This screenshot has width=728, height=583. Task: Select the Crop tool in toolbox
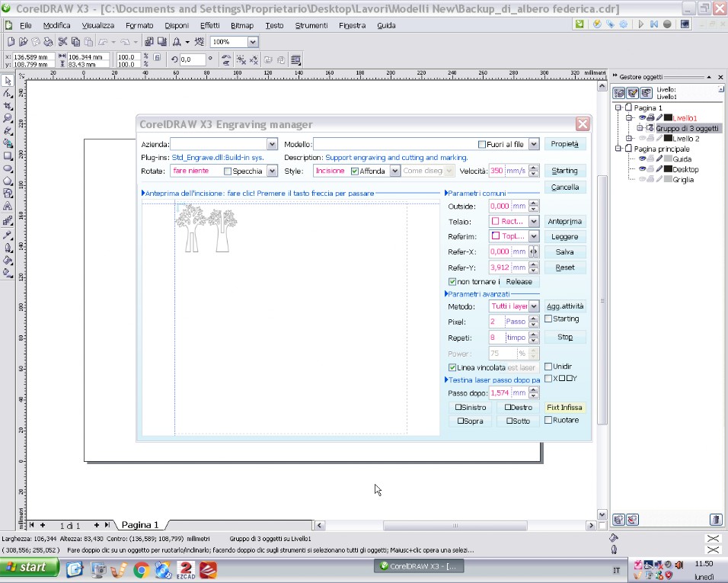[8, 106]
